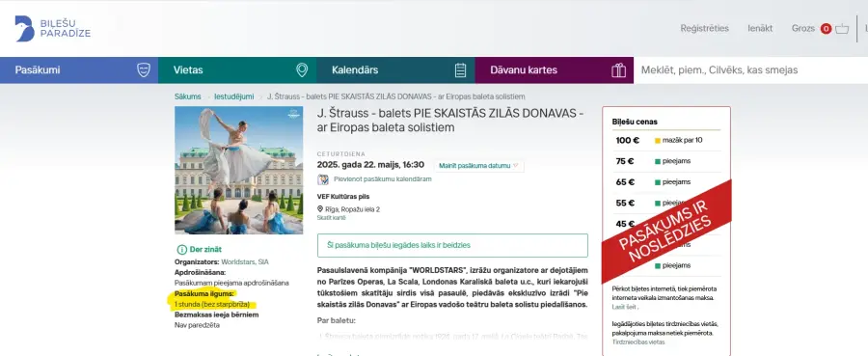Open the Dāvanu kartes menu tab
868x356 pixels.
[555, 70]
